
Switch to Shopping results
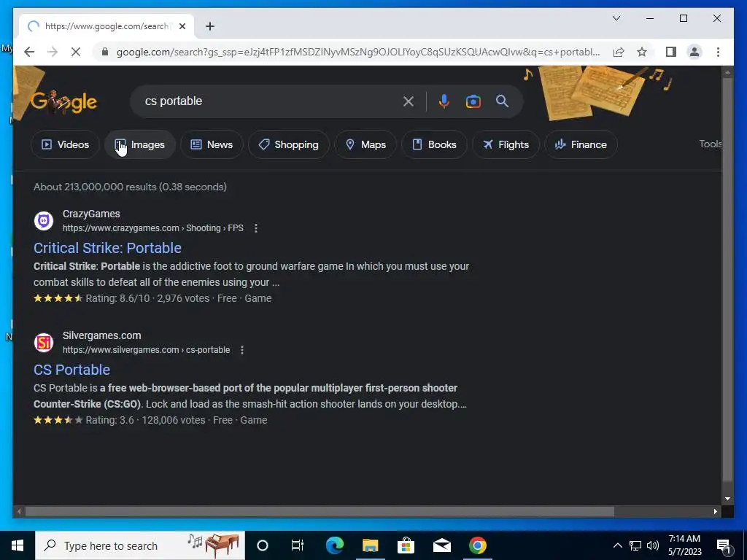click(288, 144)
